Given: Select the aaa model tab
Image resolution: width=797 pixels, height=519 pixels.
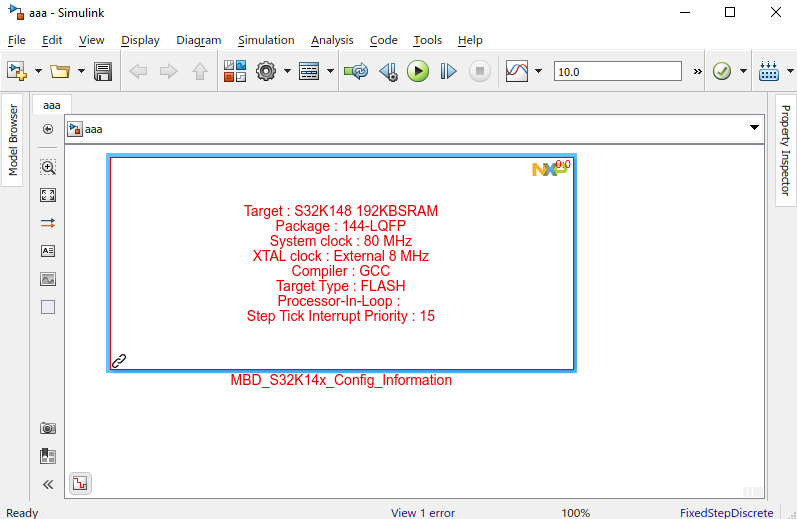Looking at the screenshot, I should click(52, 105).
